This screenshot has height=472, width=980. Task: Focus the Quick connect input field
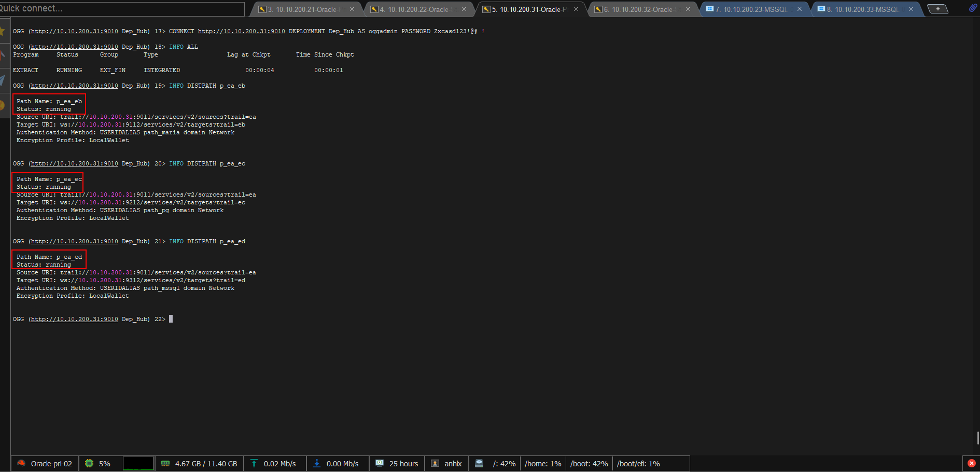click(122, 9)
